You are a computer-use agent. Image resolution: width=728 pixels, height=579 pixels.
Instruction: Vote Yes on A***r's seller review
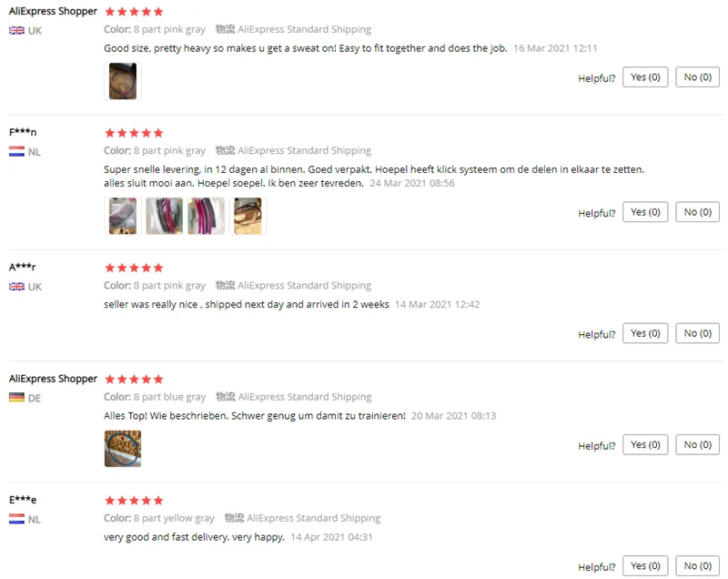tap(645, 333)
